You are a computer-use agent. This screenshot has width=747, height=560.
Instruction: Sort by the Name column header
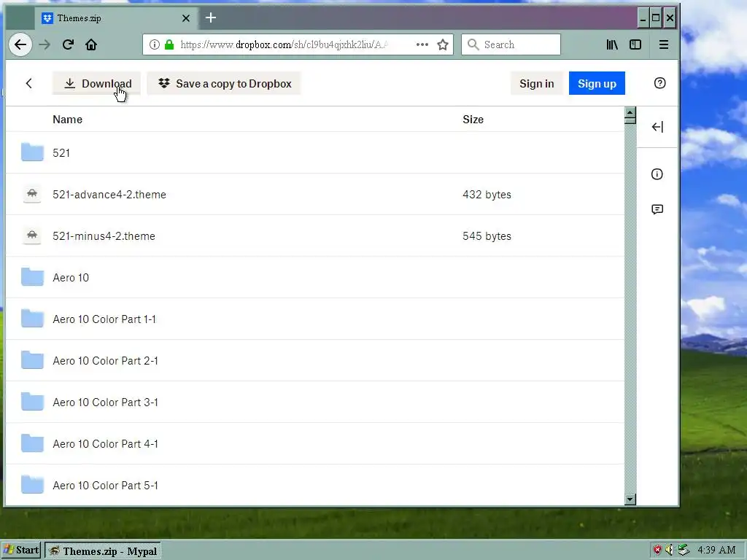pyautogui.click(x=67, y=120)
